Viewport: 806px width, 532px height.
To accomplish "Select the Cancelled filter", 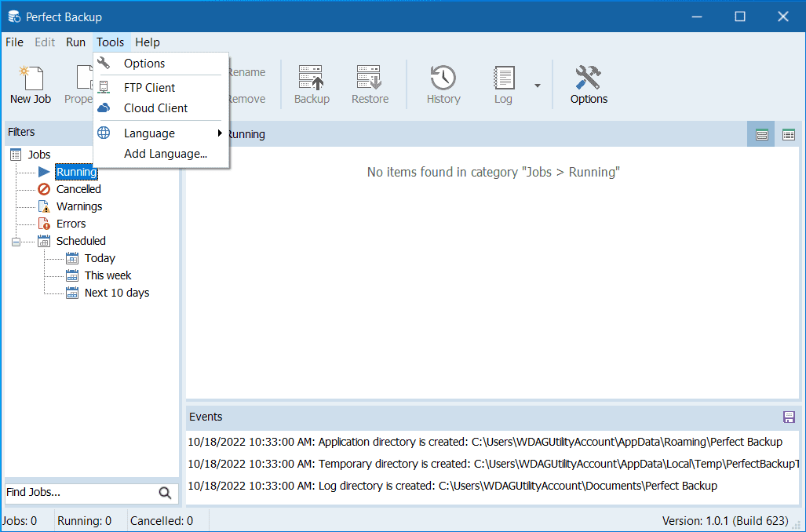I will 78,189.
